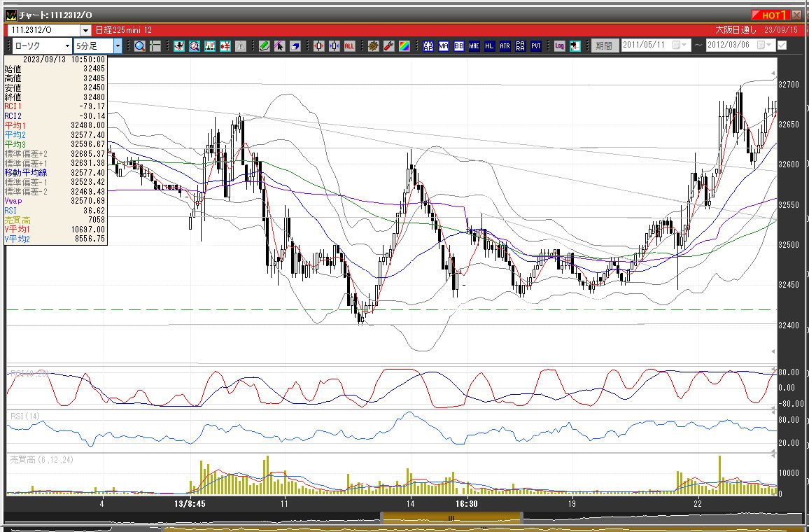
Task: Toggle the Log scale button
Action: pos(560,46)
